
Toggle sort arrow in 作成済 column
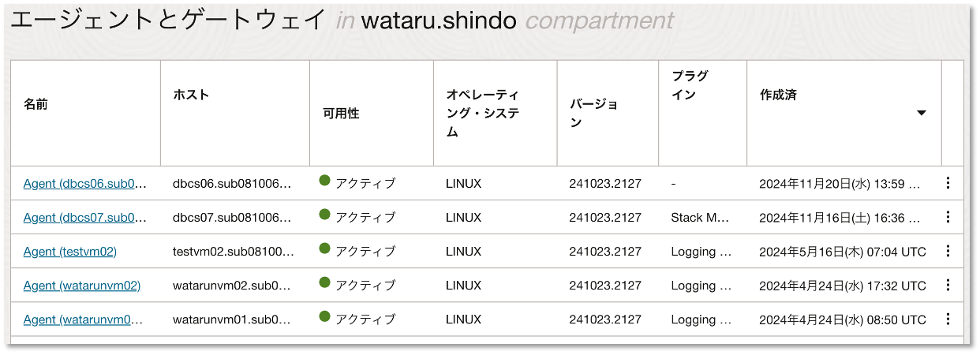coord(921,114)
